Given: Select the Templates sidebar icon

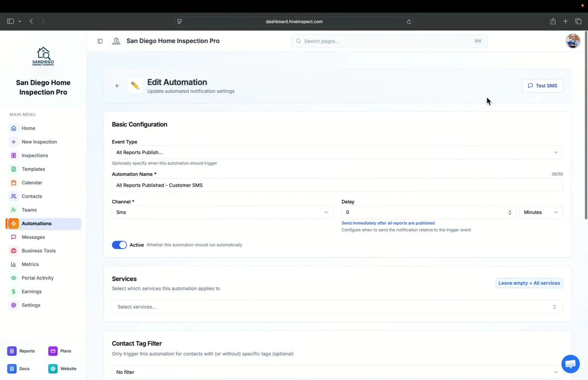Looking at the screenshot, I should 13,169.
